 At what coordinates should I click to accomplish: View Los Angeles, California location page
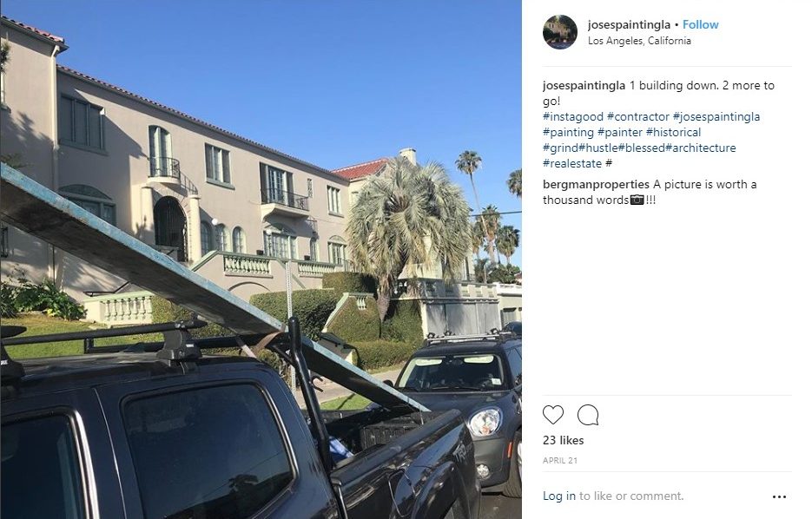pos(639,41)
